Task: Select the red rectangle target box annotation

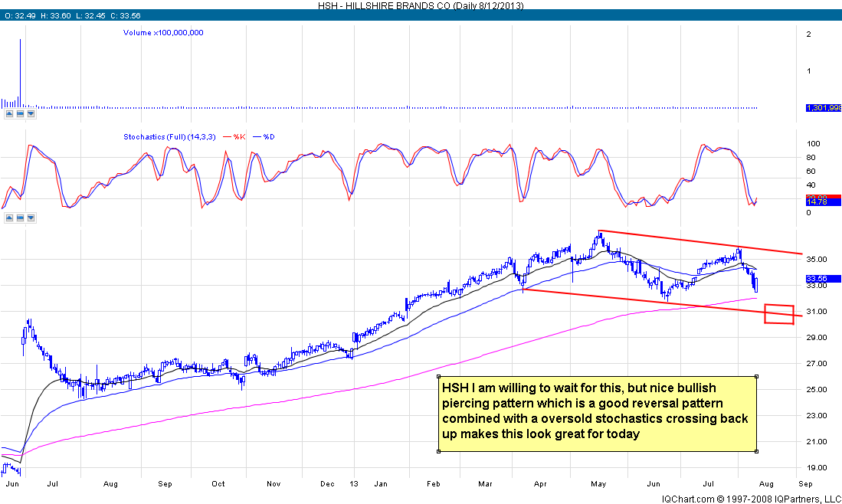Action: 778,314
